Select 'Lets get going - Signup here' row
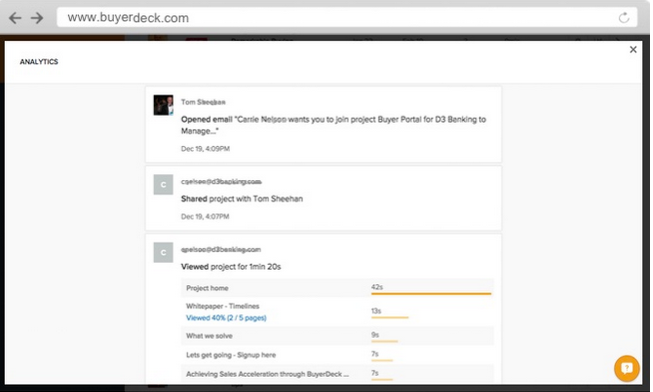This screenshot has width=653, height=392. point(337,355)
